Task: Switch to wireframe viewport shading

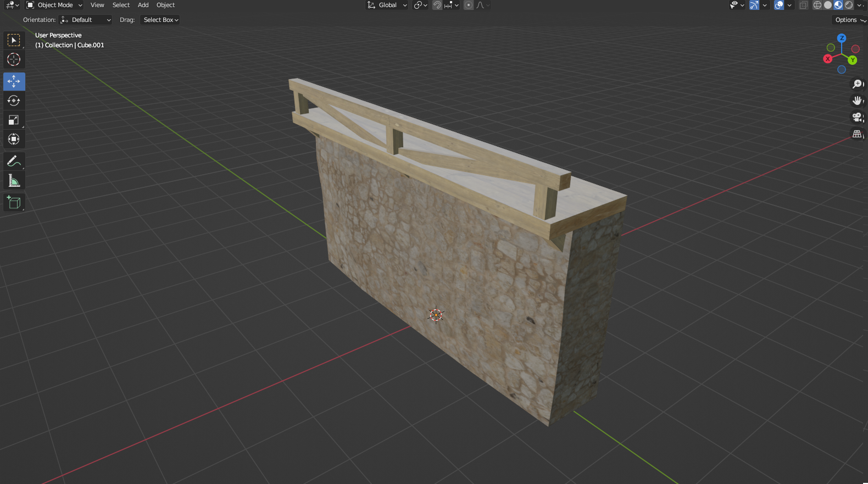Action: pos(817,5)
